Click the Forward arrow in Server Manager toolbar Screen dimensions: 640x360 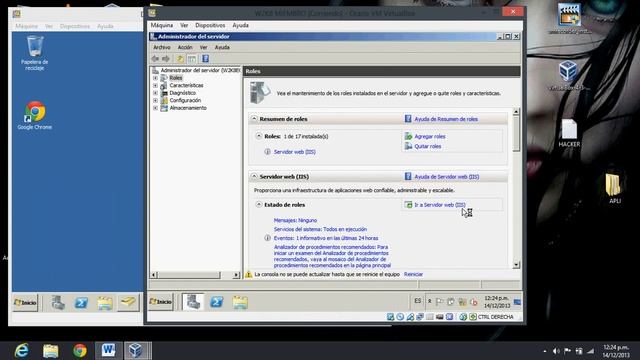coord(166,59)
